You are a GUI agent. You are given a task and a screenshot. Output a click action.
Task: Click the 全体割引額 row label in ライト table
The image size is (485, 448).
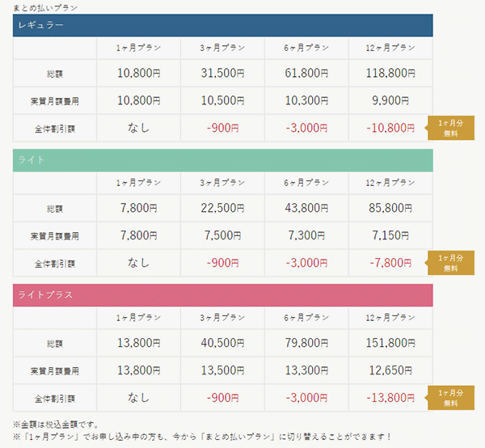pyautogui.click(x=55, y=264)
